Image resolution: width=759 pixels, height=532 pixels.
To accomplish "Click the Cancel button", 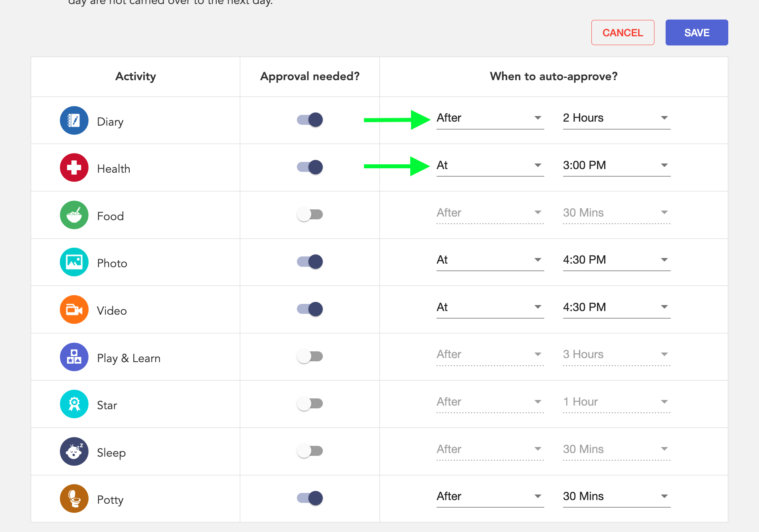I will tap(623, 33).
